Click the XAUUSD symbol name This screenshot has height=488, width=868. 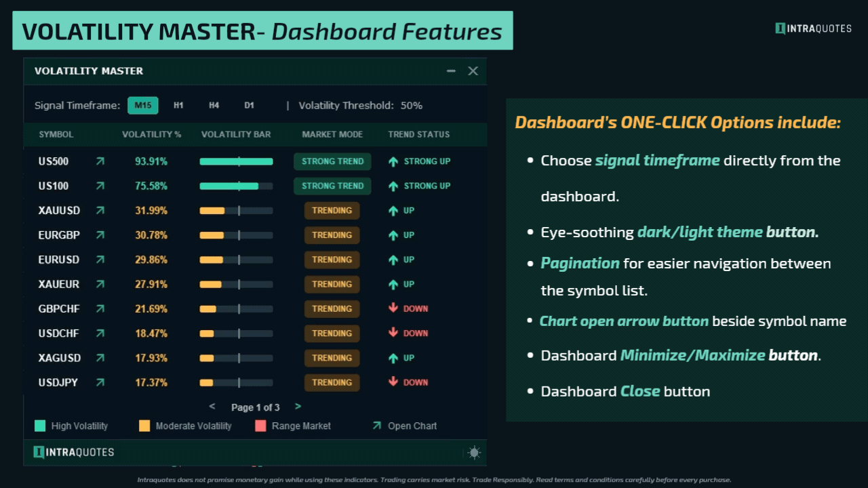[x=60, y=211]
